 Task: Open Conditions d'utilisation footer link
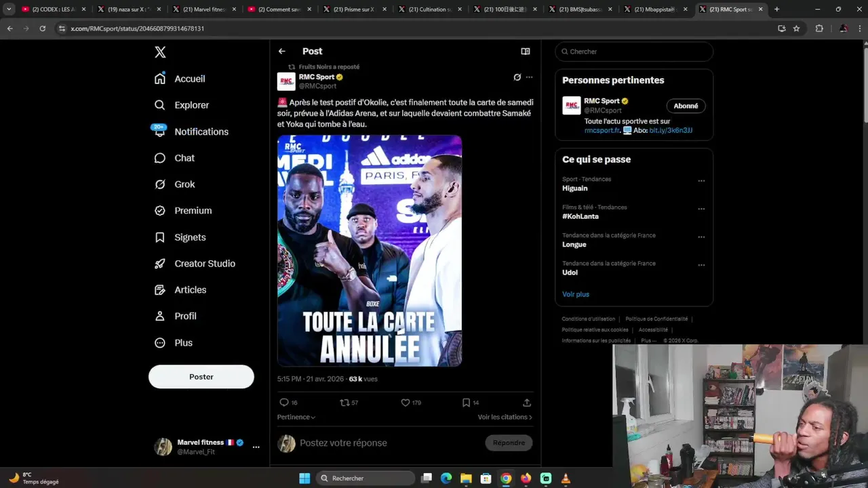point(589,319)
